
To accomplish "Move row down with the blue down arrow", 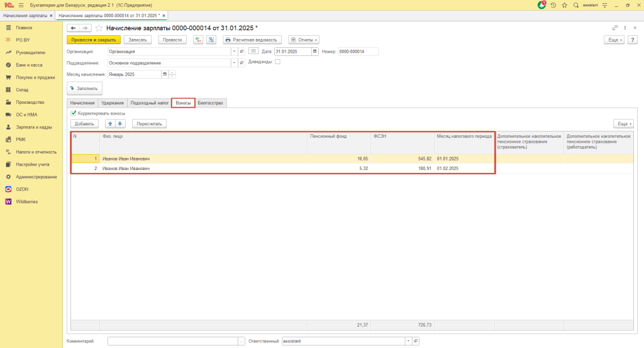I will tap(121, 123).
